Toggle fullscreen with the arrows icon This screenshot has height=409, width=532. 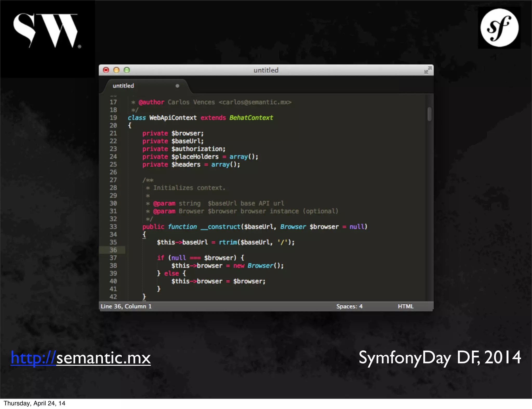tap(428, 70)
